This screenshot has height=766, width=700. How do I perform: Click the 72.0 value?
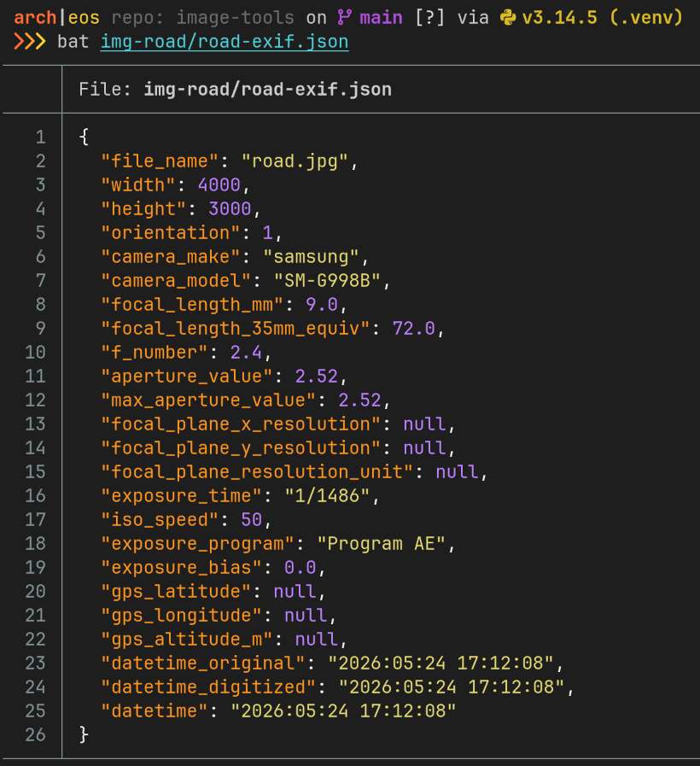[x=413, y=329]
